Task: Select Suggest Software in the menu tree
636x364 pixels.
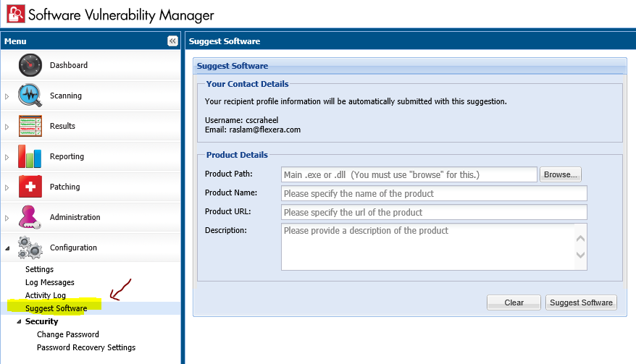Action: tap(57, 308)
